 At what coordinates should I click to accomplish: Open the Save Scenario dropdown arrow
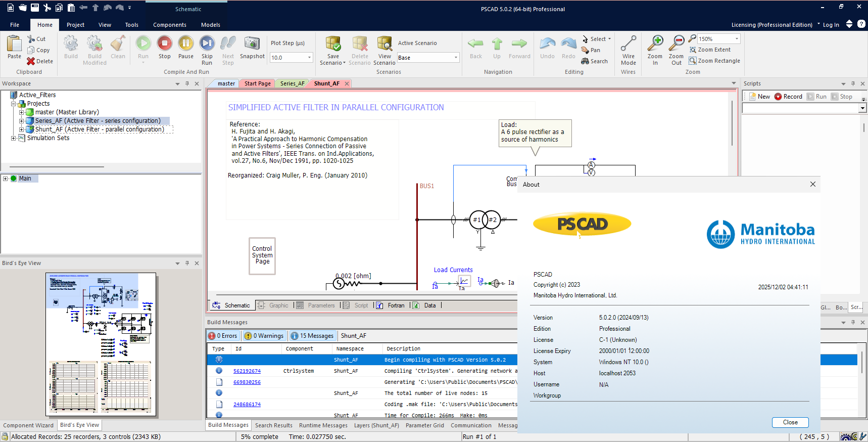tap(344, 63)
